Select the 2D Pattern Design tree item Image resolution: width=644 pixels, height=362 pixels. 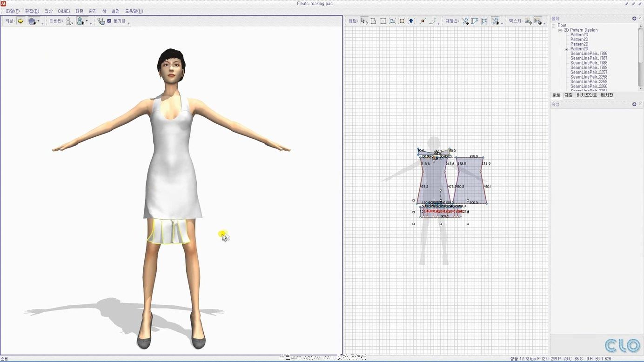(x=581, y=30)
